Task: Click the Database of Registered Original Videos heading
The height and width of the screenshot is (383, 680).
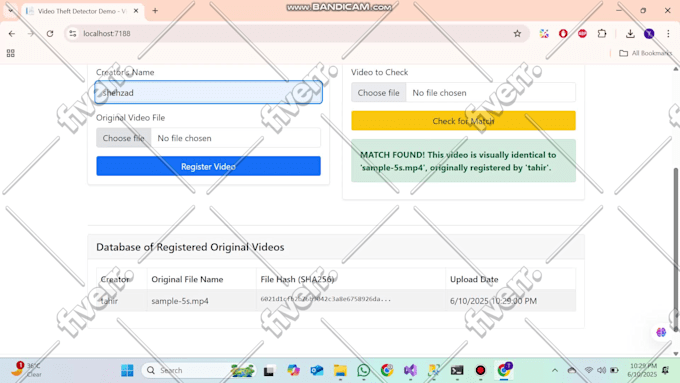Action: (190, 247)
